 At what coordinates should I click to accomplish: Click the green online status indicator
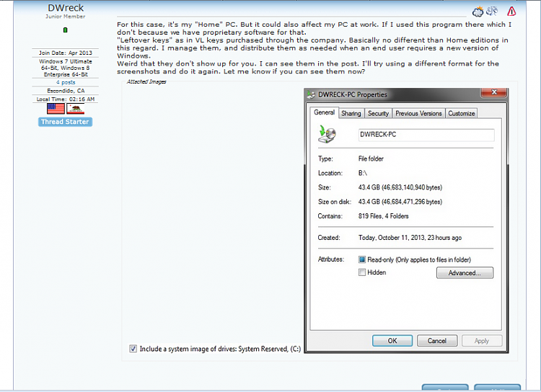[65, 30]
